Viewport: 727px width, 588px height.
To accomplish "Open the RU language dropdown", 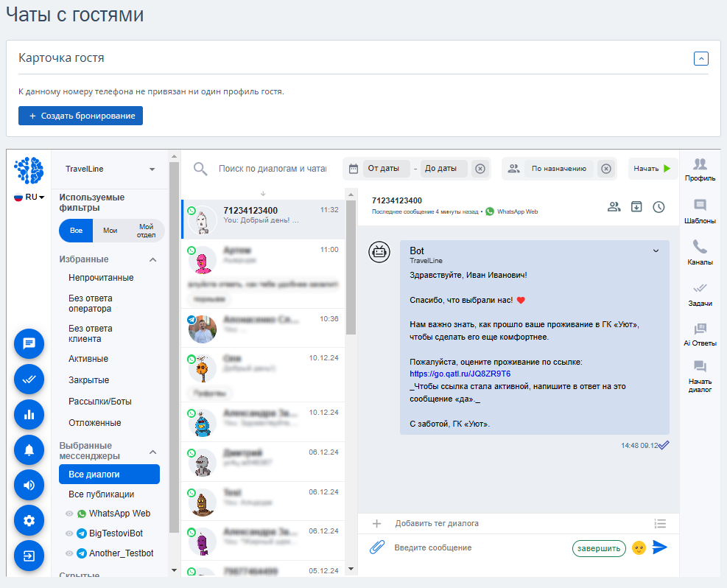I will point(29,197).
